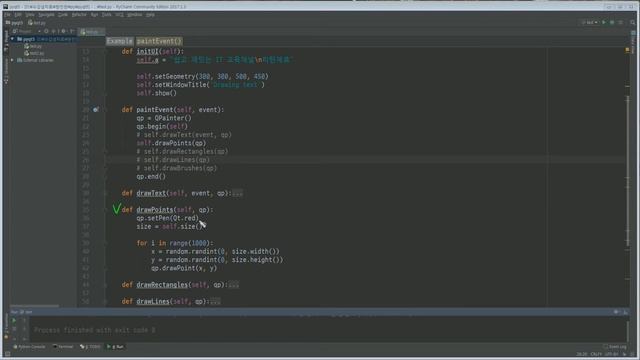Open the Help menu
Screen dimensions: 640x360
(150, 15)
